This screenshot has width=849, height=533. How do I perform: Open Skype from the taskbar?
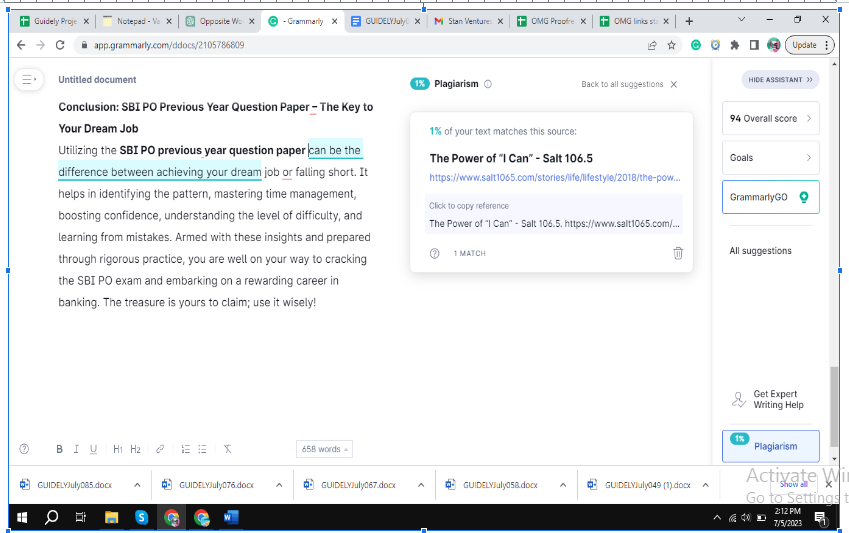[141, 518]
